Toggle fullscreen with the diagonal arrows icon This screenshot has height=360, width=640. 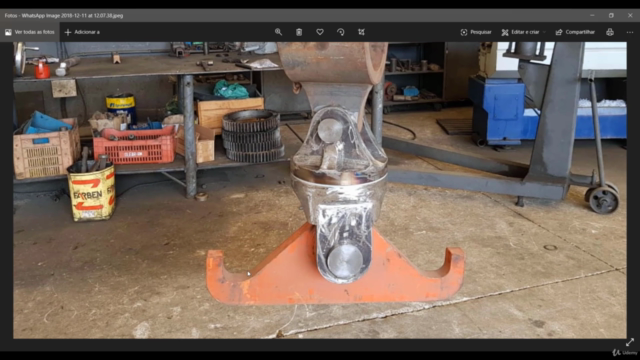630,342
